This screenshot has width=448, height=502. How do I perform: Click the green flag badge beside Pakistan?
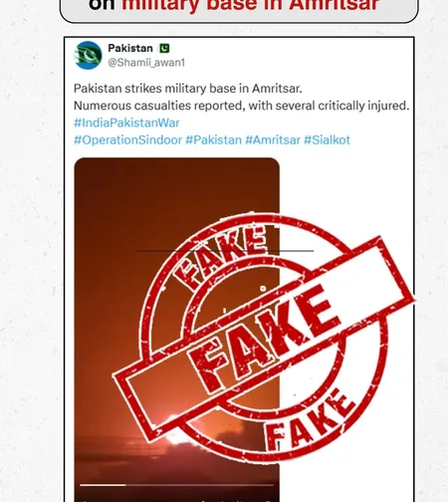click(x=164, y=49)
